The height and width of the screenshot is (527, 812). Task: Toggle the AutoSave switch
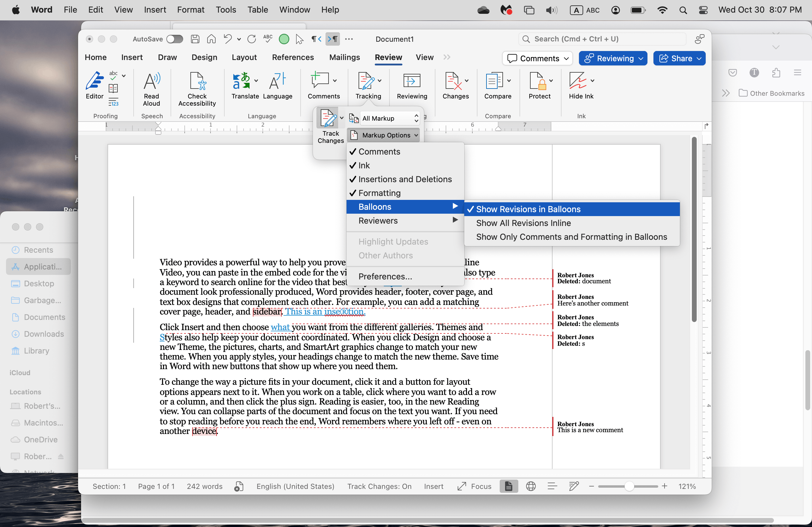click(x=175, y=39)
